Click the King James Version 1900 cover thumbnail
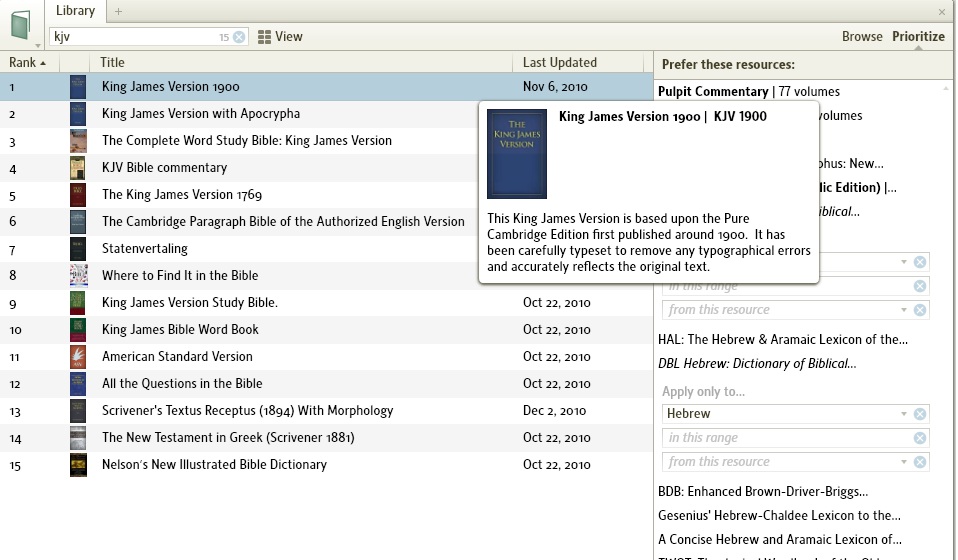Image resolution: width=958 pixels, height=560 pixels. click(78, 87)
